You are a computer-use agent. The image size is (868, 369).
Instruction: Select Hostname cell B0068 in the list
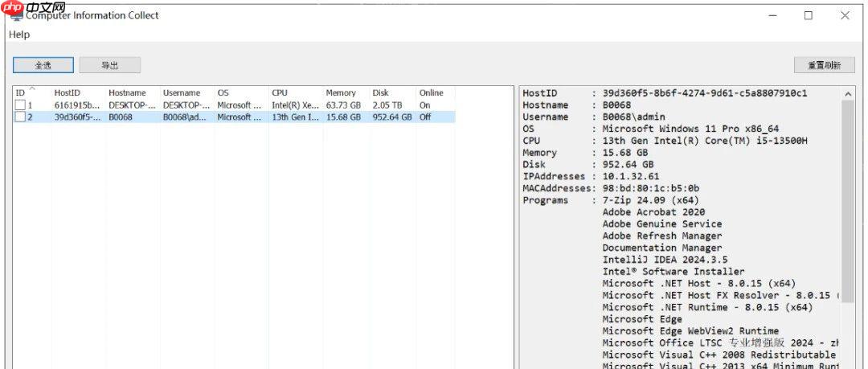point(121,117)
